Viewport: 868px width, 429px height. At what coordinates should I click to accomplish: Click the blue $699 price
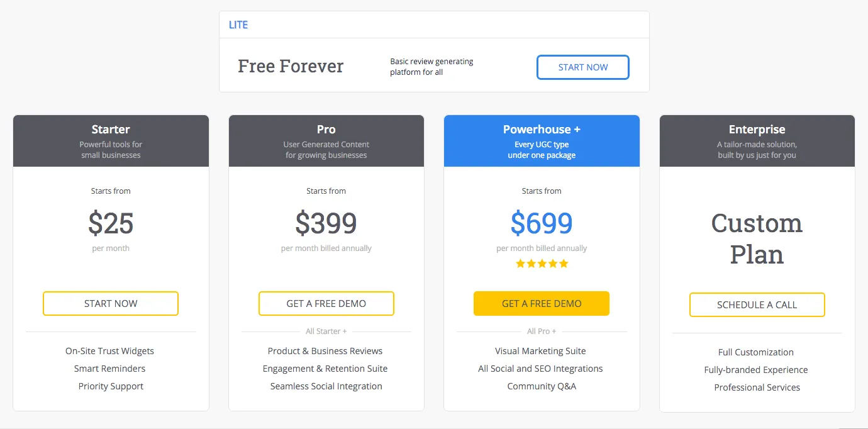[x=542, y=223]
